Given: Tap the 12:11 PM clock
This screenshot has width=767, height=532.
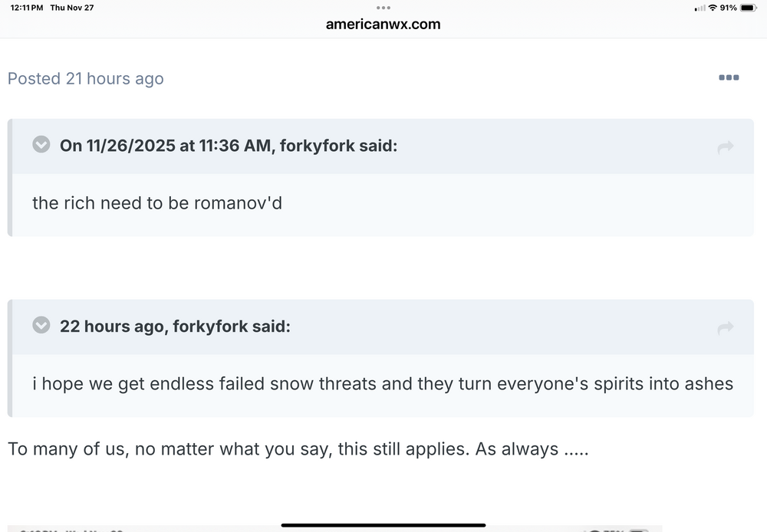Looking at the screenshot, I should (27, 8).
